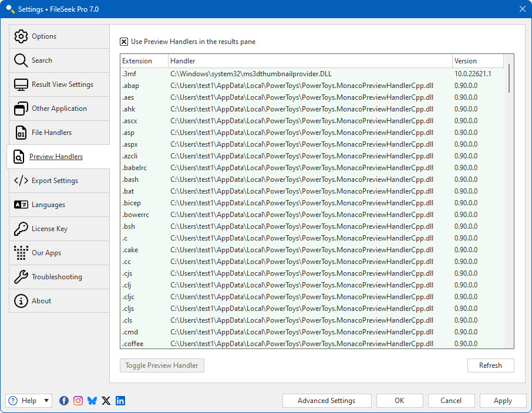Close the Settings window
532x413 pixels.
click(x=523, y=9)
